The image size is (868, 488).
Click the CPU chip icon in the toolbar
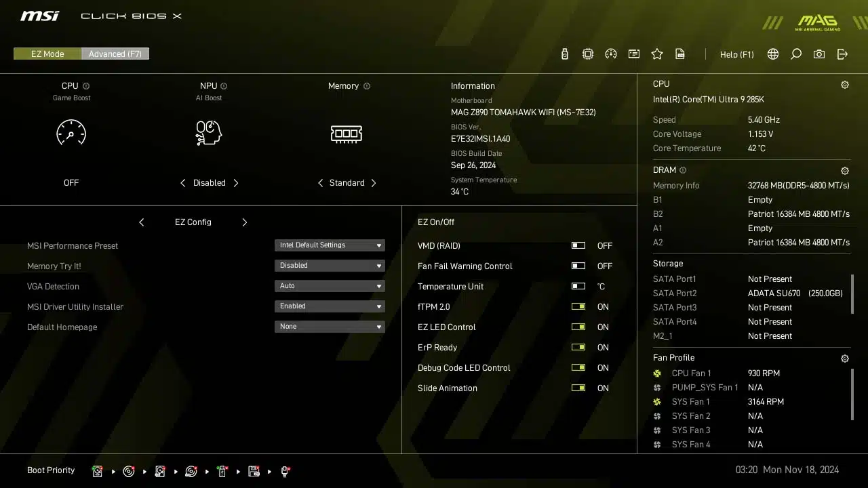click(x=588, y=54)
